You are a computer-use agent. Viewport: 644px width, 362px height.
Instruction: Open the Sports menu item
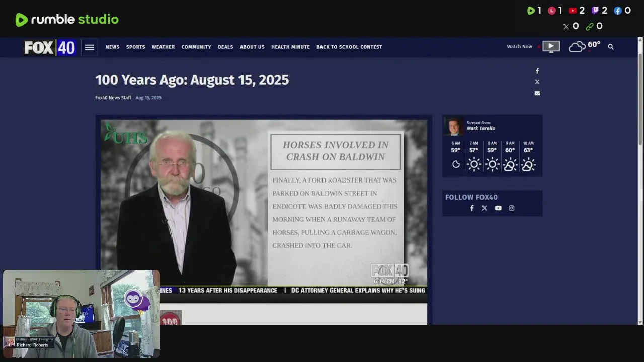point(135,47)
